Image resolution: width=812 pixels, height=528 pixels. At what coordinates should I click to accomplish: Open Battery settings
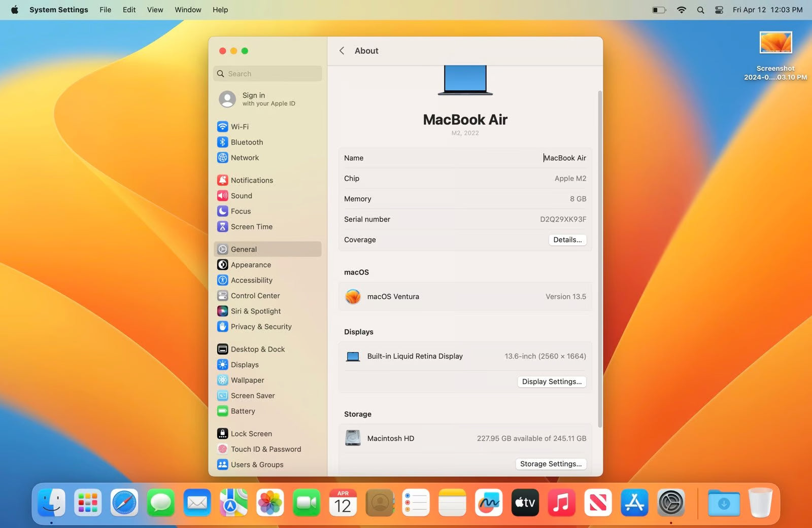coord(243,411)
